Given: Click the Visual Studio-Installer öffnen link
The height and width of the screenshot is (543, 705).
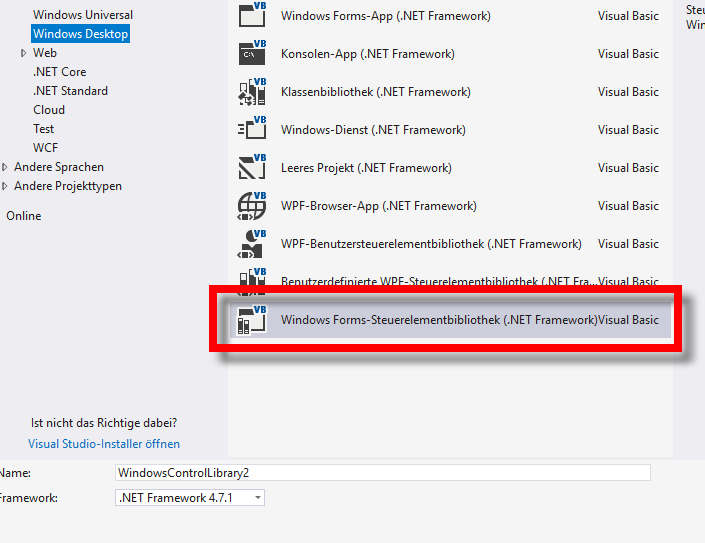Looking at the screenshot, I should [104, 444].
